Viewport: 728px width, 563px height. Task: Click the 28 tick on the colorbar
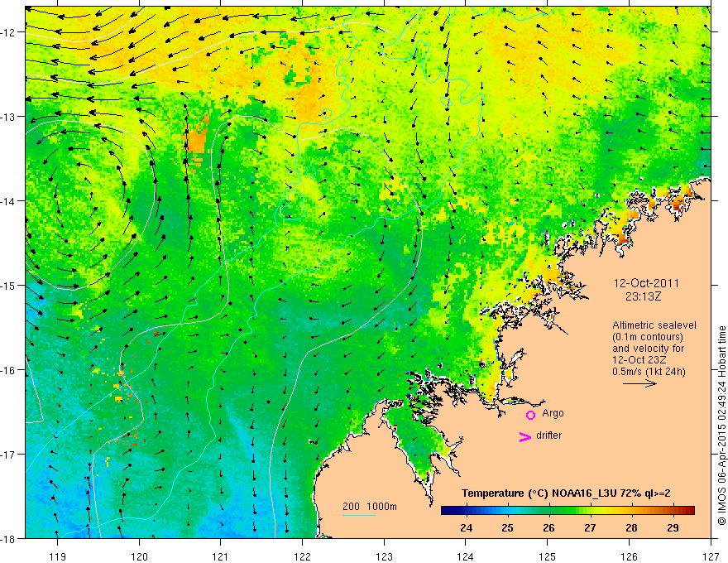click(x=631, y=527)
